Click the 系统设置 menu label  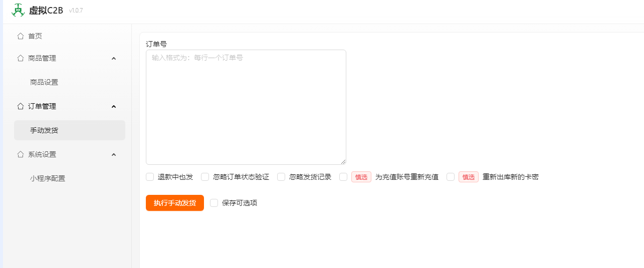pos(42,154)
